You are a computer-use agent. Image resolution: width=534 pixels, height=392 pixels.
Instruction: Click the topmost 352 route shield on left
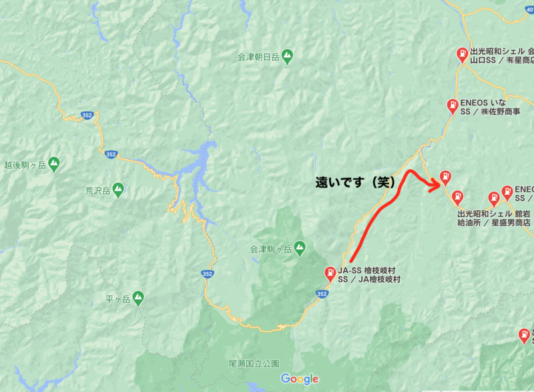(x=87, y=115)
